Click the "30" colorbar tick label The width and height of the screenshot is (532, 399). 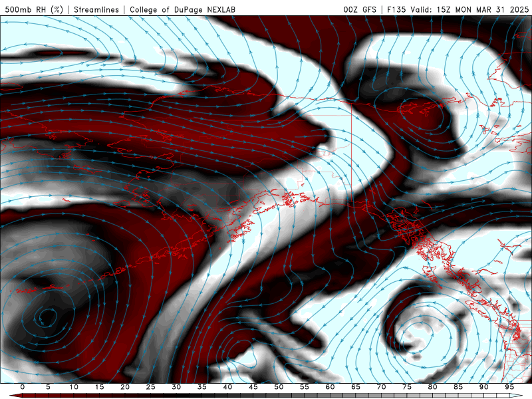tap(176, 387)
